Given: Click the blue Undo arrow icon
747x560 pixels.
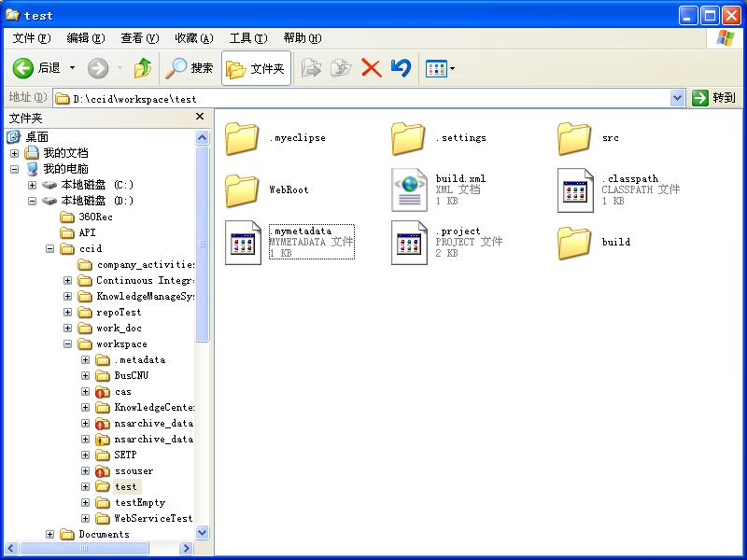Looking at the screenshot, I should click(402, 68).
